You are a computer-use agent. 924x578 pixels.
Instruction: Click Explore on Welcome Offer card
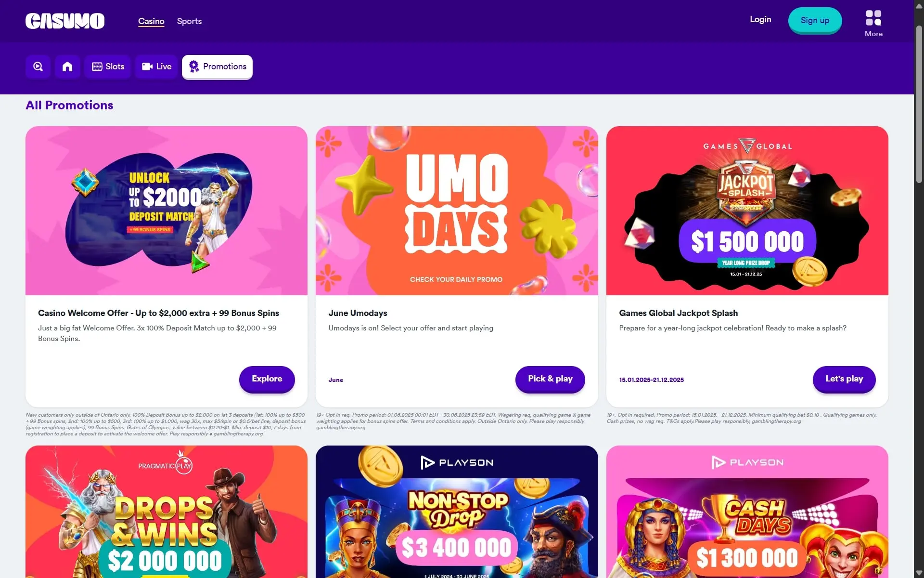point(267,379)
